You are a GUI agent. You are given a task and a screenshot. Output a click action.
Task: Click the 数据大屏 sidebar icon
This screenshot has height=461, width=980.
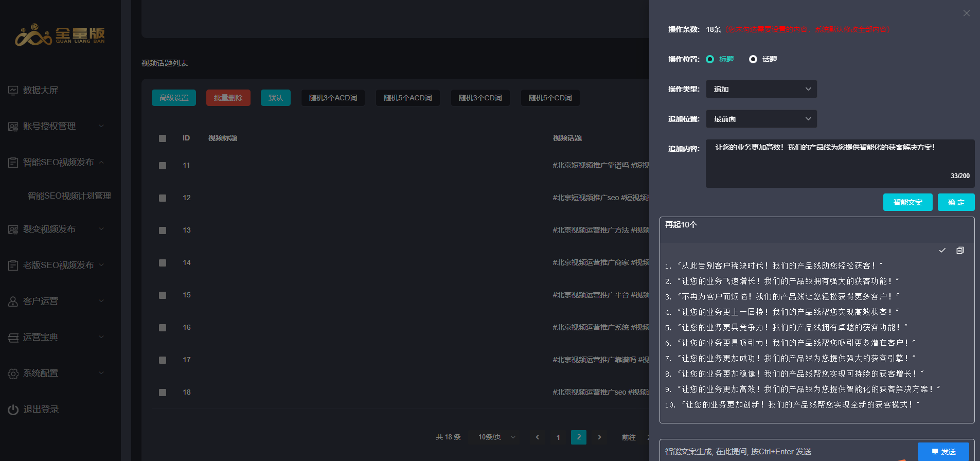coord(13,91)
